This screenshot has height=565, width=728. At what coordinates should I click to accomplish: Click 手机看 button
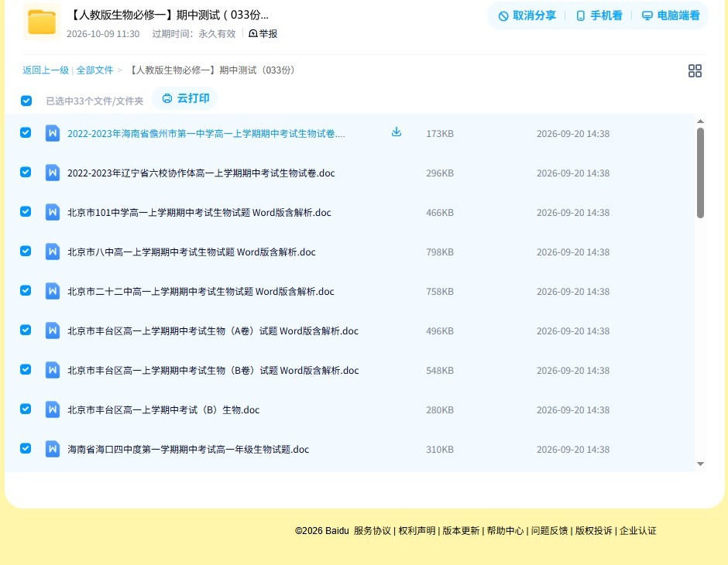click(x=599, y=15)
